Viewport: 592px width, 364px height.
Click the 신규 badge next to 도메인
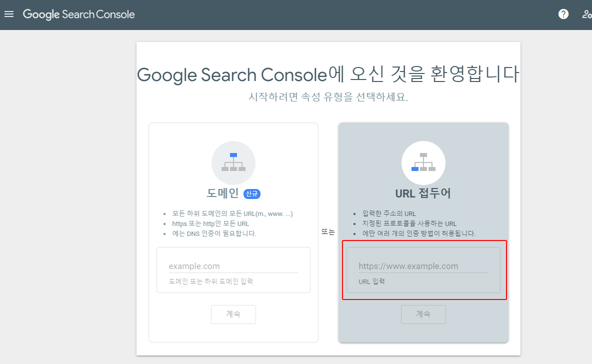[x=252, y=193]
